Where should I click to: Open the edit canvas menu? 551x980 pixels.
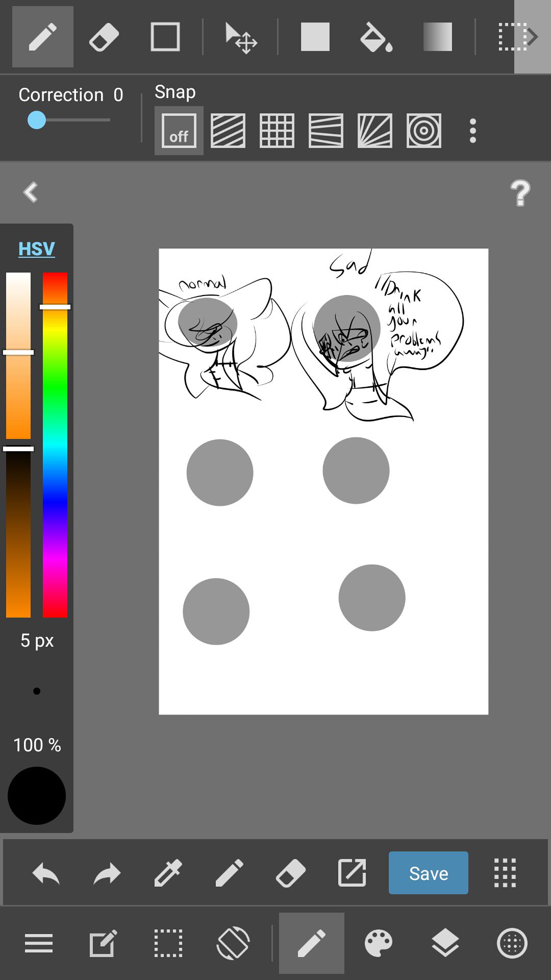pyautogui.click(x=103, y=943)
